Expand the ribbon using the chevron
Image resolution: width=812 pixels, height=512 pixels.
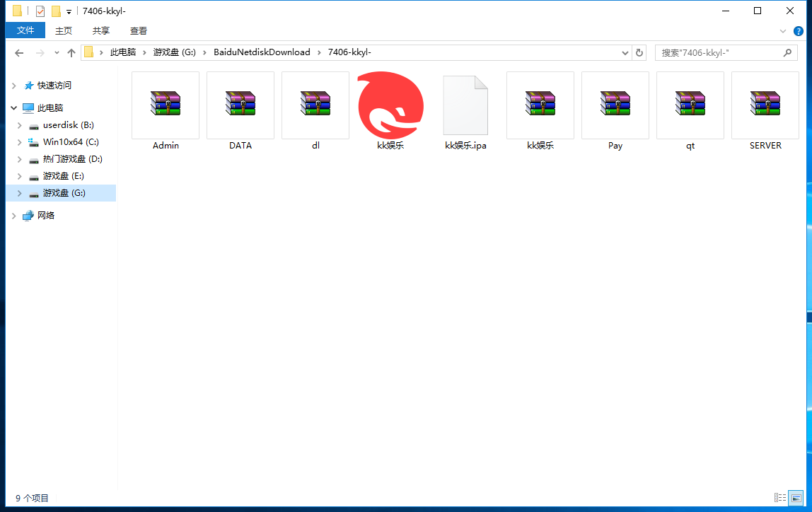click(783, 31)
